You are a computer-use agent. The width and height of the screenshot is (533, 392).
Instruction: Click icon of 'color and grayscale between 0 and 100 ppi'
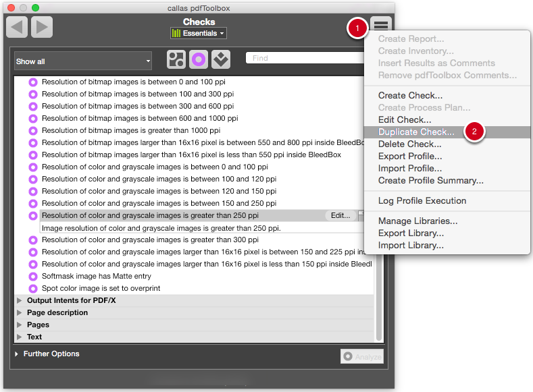(33, 167)
